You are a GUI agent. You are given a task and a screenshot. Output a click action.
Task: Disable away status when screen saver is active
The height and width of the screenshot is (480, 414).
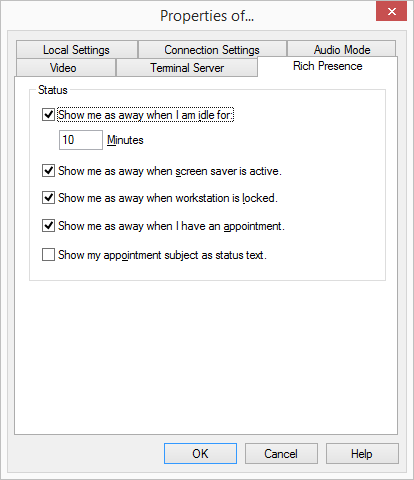point(48,171)
